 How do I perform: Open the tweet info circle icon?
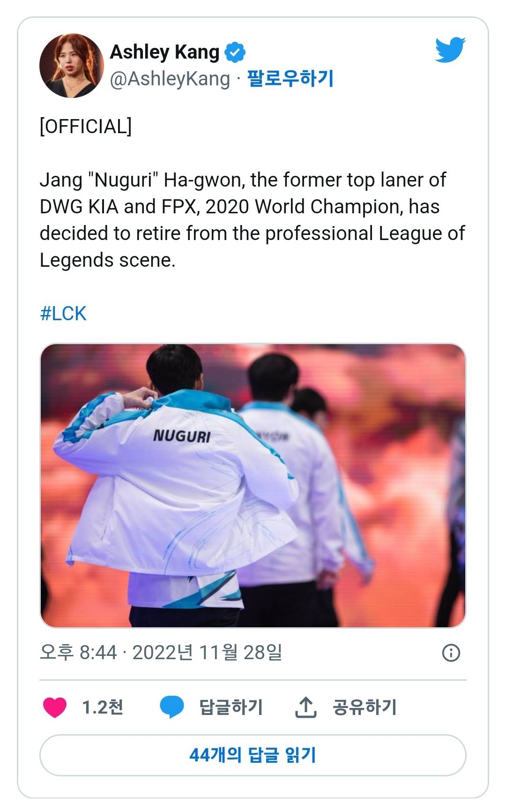[451, 653]
